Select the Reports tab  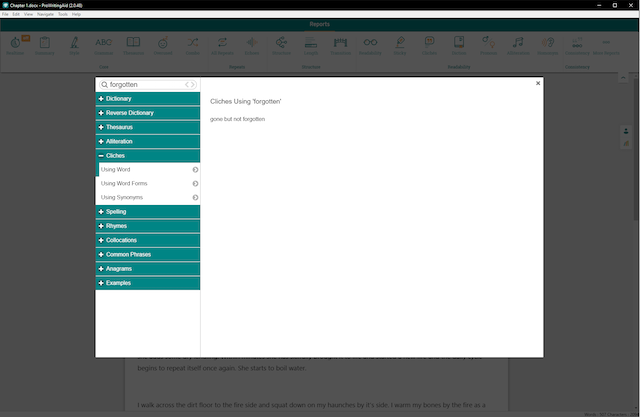(x=320, y=24)
